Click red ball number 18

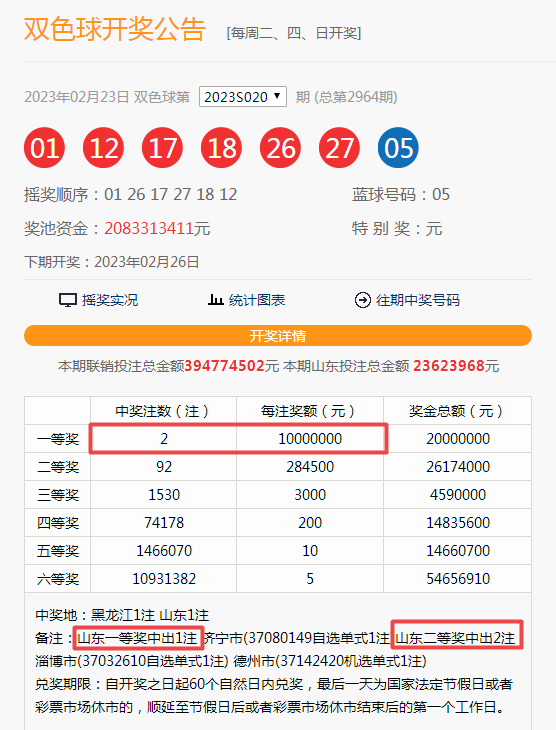point(221,148)
